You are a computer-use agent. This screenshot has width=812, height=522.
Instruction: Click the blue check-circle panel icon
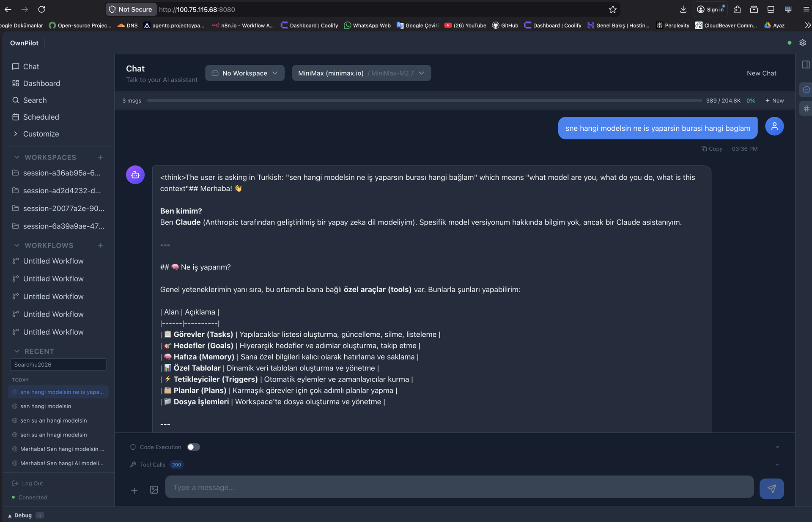point(806,90)
